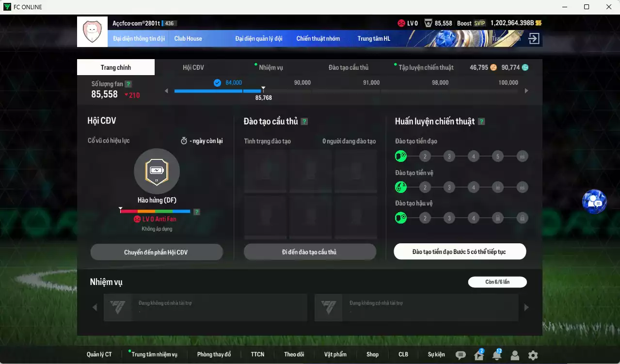Click the exit door icon in header

(534, 39)
